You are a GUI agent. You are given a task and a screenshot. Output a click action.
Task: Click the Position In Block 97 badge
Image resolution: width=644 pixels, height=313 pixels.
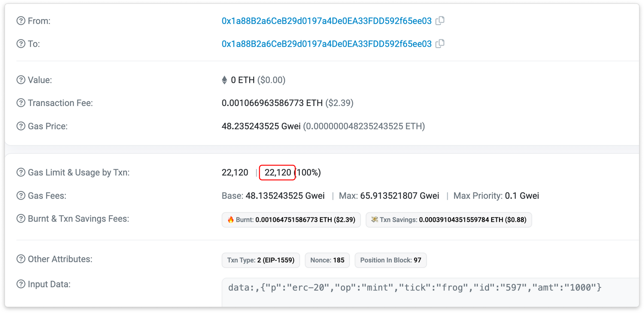[390, 260]
